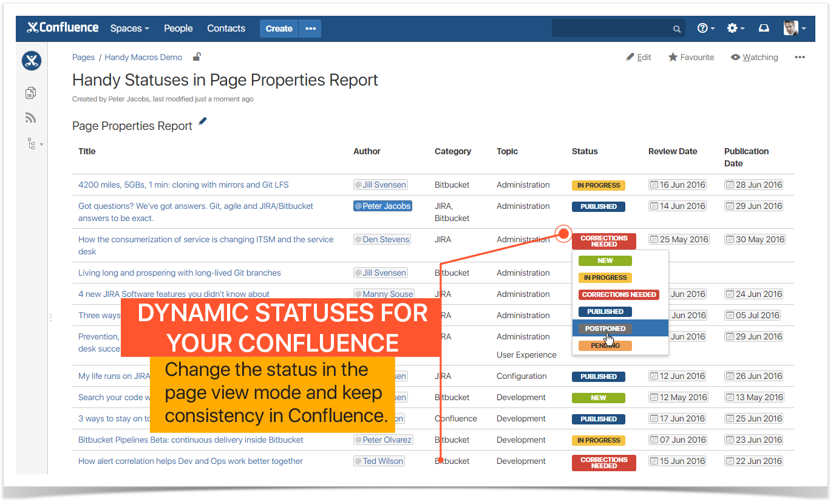
Task: Click the 'User Experience' topic cell
Action: [x=526, y=355]
